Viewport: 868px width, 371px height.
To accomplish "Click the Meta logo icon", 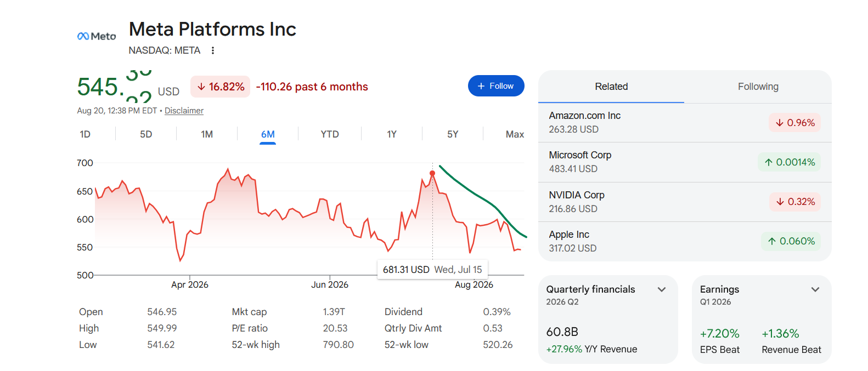I will click(x=97, y=36).
